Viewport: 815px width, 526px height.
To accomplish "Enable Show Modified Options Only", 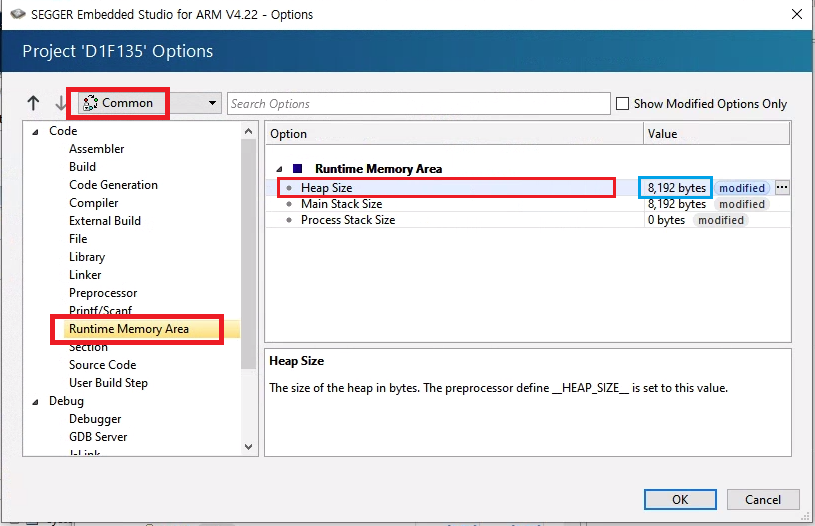I will click(622, 103).
